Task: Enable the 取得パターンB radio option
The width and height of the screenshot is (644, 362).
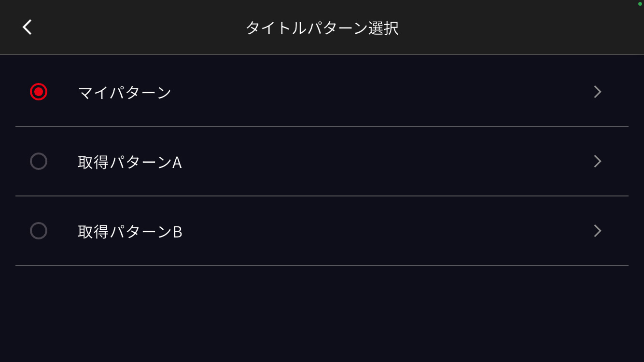Action: pos(39,231)
